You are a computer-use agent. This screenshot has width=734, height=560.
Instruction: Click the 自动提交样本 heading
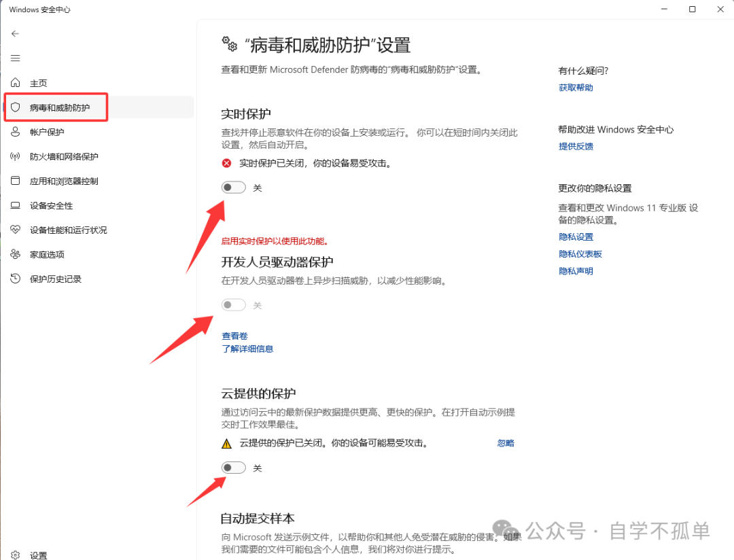[x=258, y=519]
